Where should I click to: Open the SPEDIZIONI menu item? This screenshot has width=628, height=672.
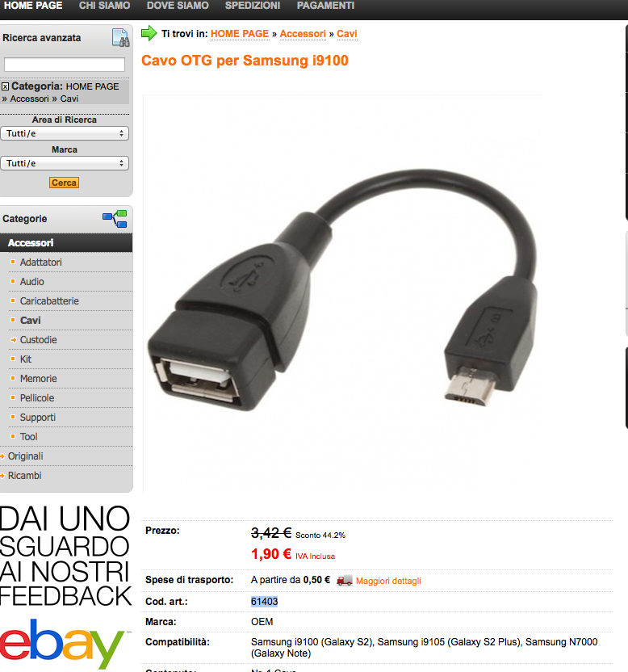[253, 6]
